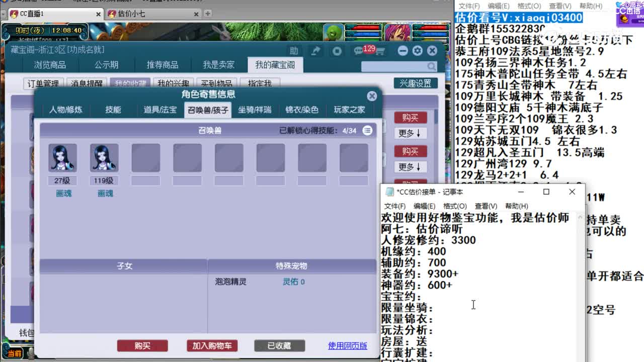Screen dimensions: 644x362
Task: Click 我的兴趣 sub-tab
Action: point(173,83)
